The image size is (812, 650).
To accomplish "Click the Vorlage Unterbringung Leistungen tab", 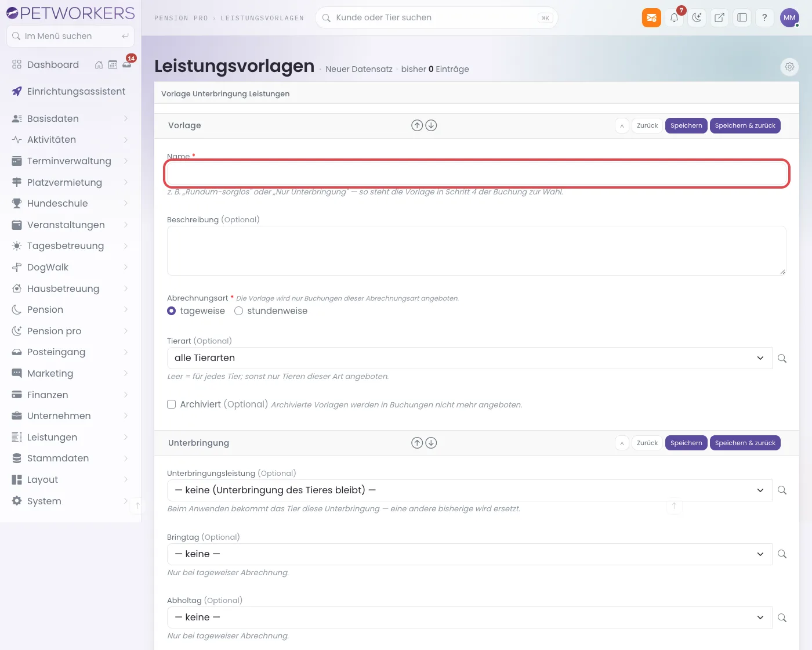I will coord(225,93).
